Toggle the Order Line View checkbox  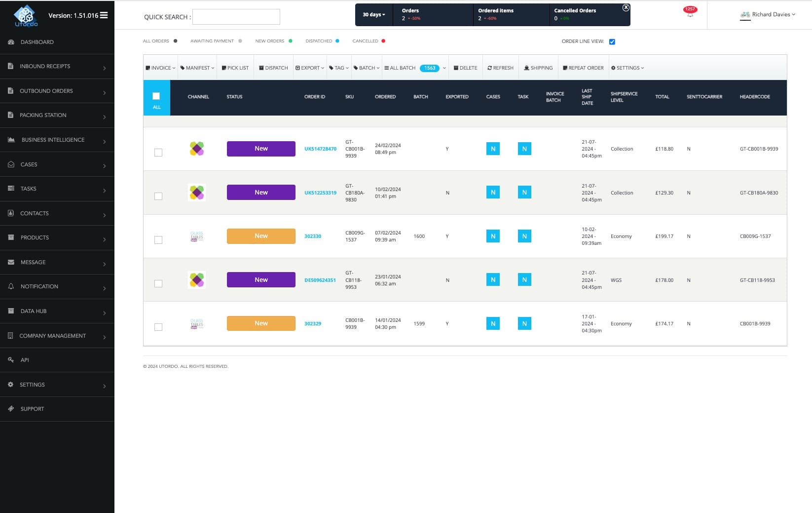[x=612, y=41]
